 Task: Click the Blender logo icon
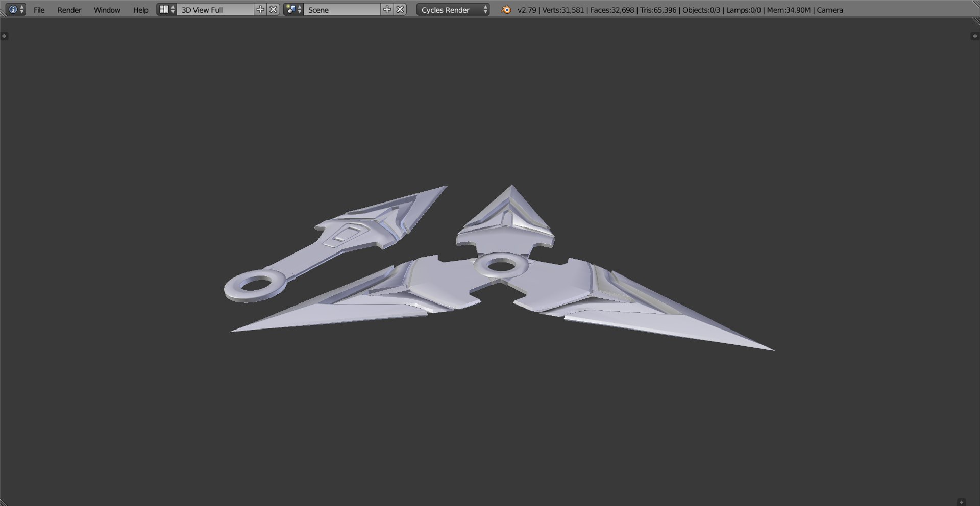pos(506,9)
